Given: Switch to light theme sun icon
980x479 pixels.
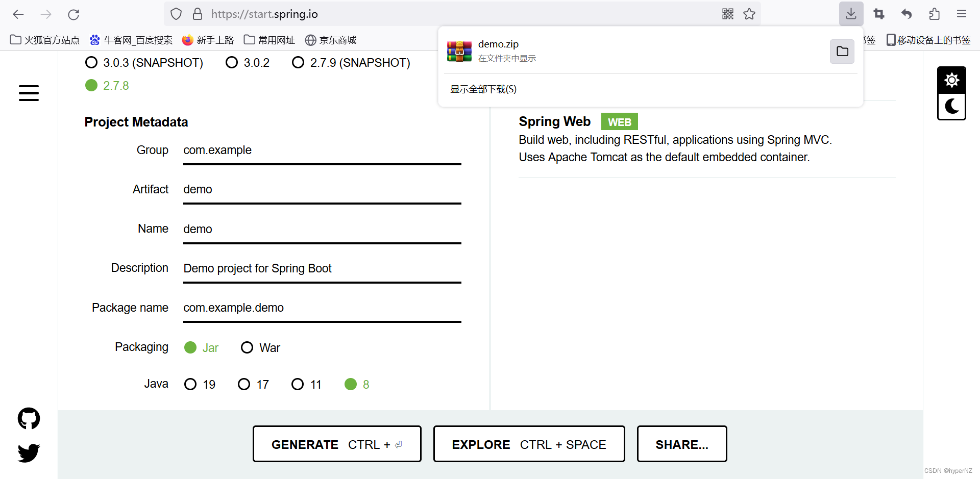Looking at the screenshot, I should 951,80.
